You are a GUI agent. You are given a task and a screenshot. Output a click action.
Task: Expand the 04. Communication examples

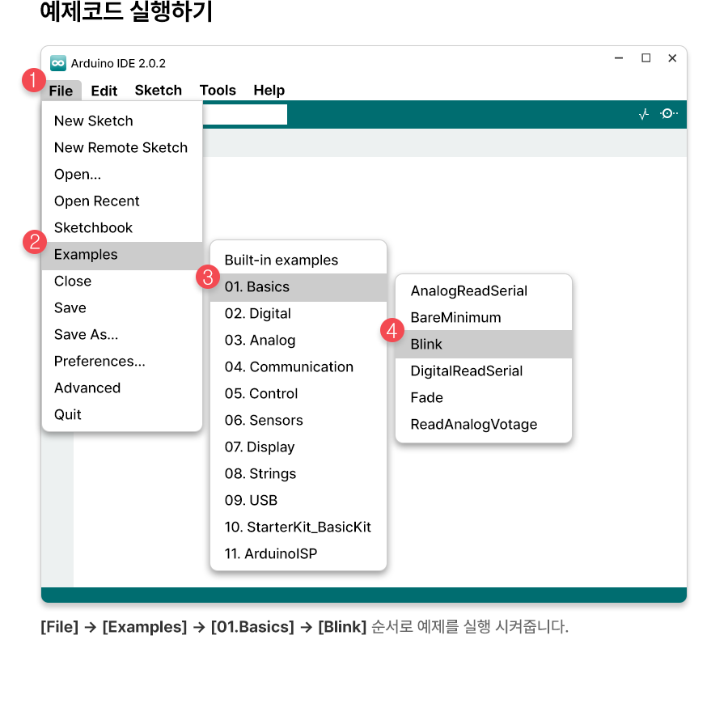tap(289, 367)
